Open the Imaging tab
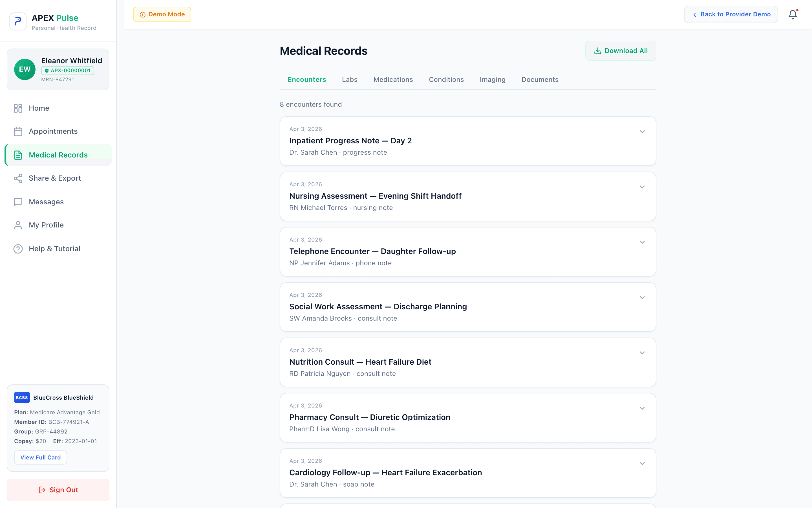Image resolution: width=812 pixels, height=508 pixels. pos(492,80)
